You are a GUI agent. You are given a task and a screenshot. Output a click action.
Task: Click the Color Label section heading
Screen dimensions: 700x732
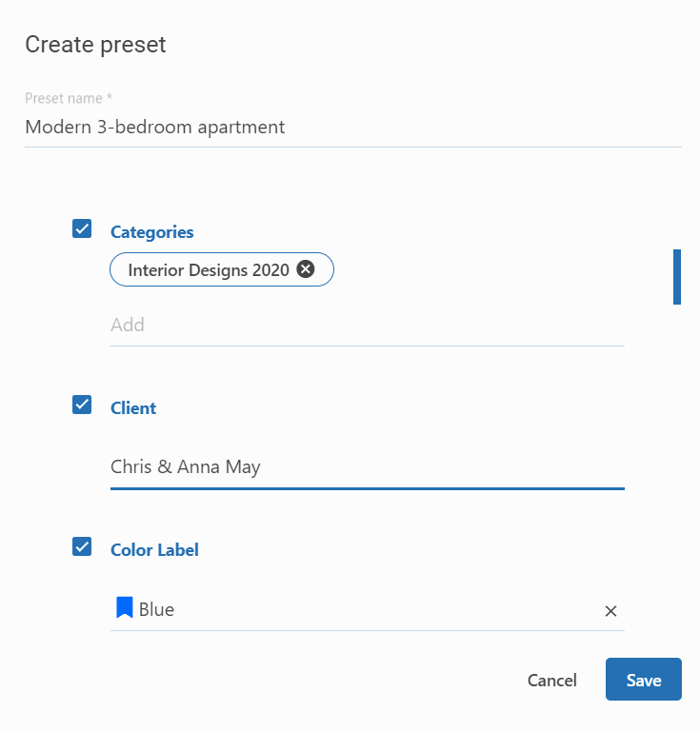[154, 549]
